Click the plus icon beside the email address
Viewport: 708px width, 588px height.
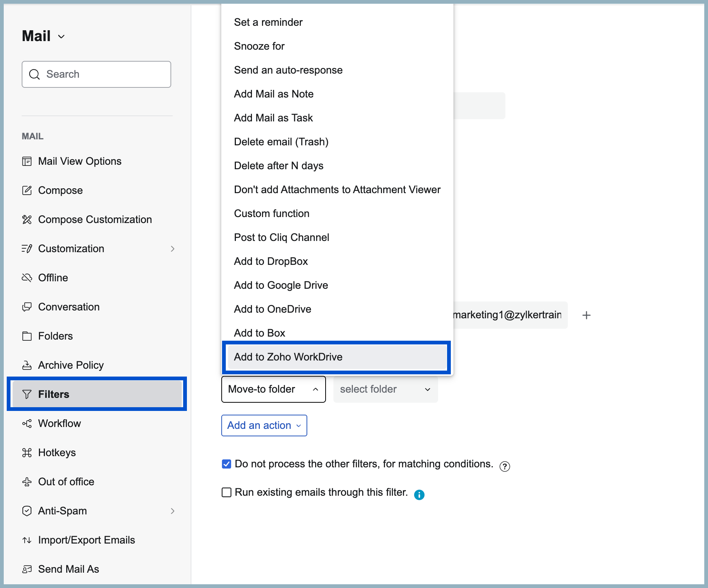[587, 315]
